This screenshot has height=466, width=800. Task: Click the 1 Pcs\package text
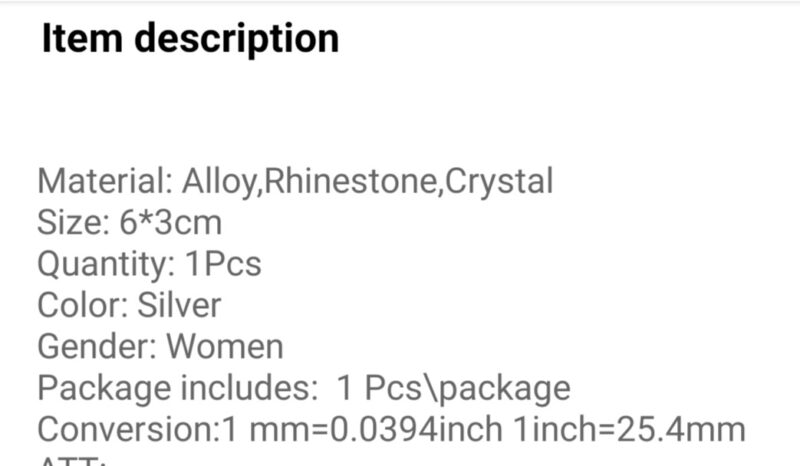tap(454, 389)
